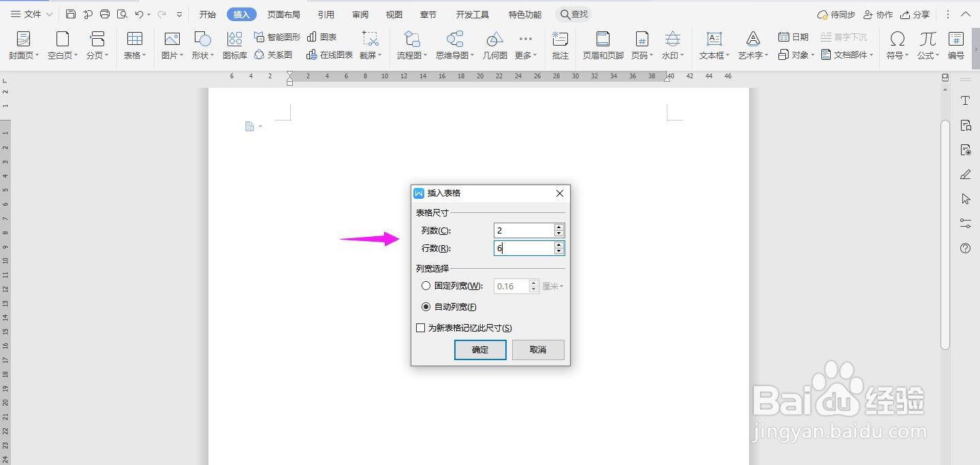This screenshot has height=465, width=980.
Task: Insert a 批注 comment
Action: 560,46
